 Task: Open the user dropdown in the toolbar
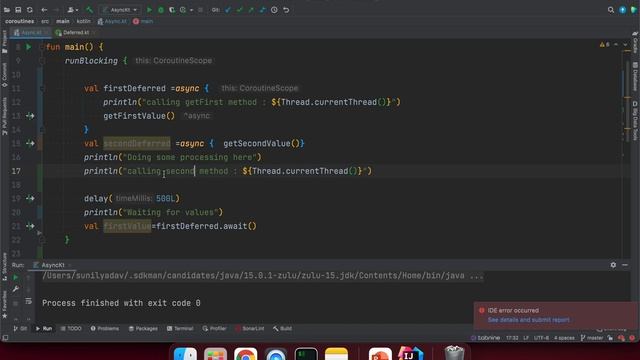point(73,10)
